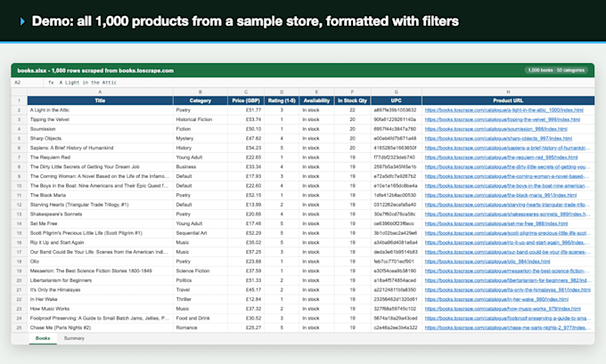Click the Availability header cell
Viewport: 606px width, 364px height.
tap(316, 101)
